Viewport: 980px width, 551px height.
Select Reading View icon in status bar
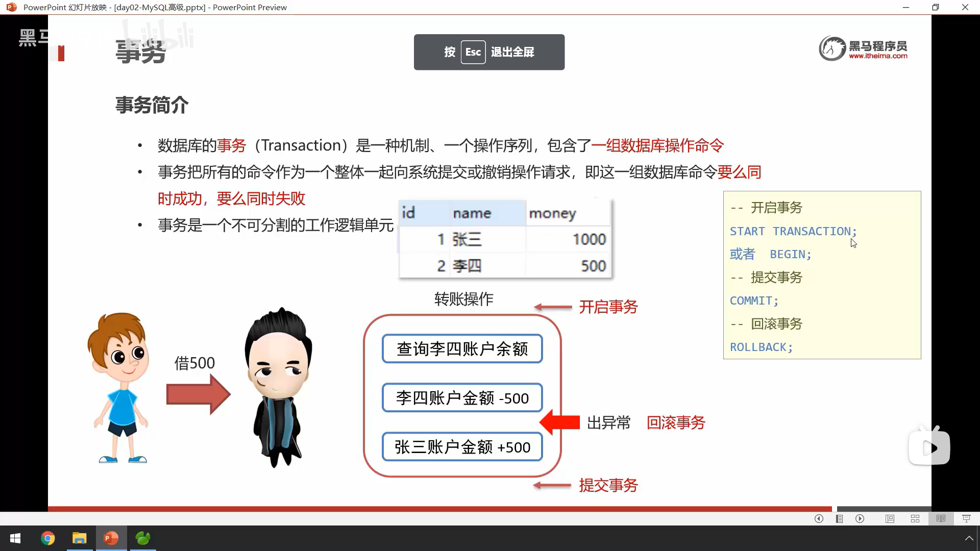point(941,518)
